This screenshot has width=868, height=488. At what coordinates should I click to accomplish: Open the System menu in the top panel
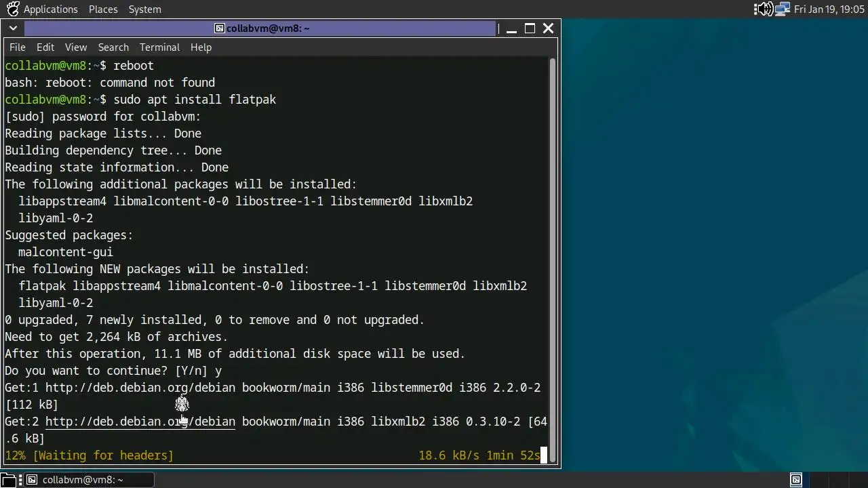tap(144, 9)
